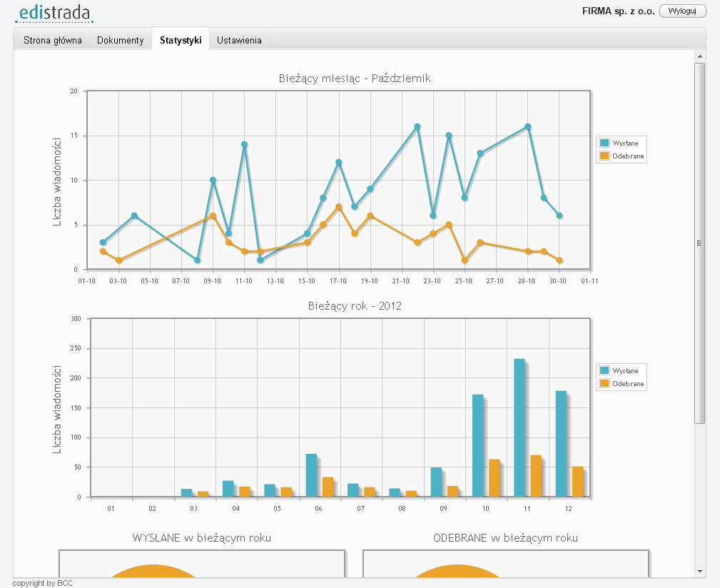Click the 'FIRMA sp. z o.o.' company name

click(x=619, y=11)
